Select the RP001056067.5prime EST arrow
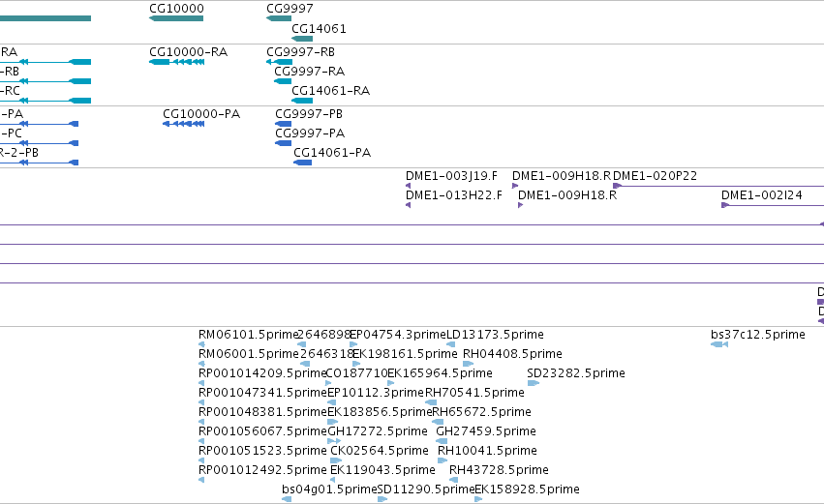Screen dimensions: 824x504 tap(201, 441)
